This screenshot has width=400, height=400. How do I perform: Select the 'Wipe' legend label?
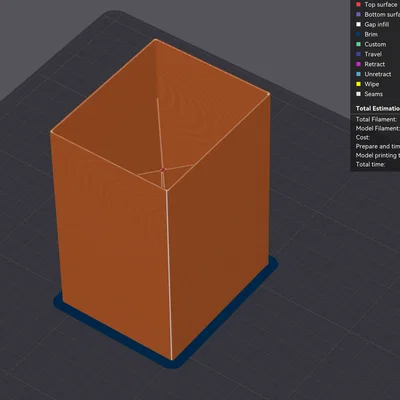point(372,84)
